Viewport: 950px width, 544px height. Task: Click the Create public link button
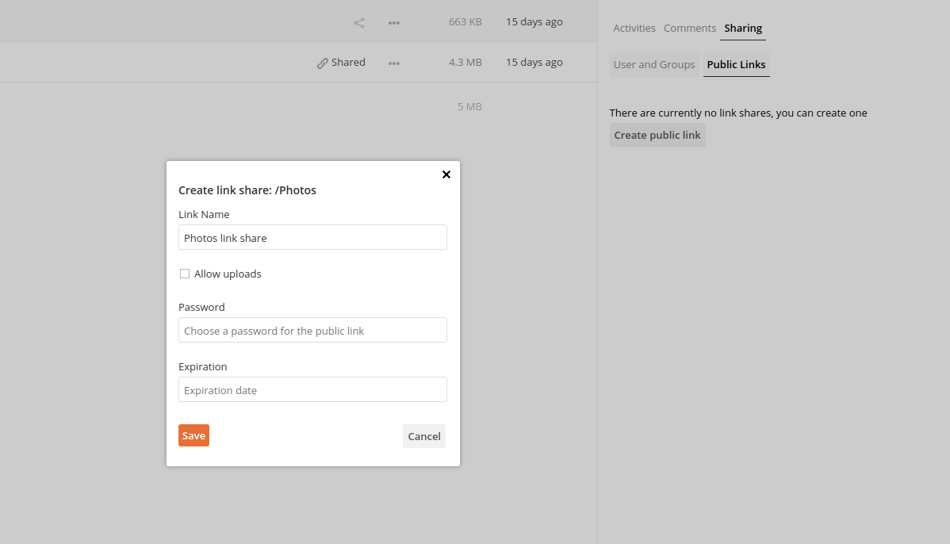tap(657, 135)
